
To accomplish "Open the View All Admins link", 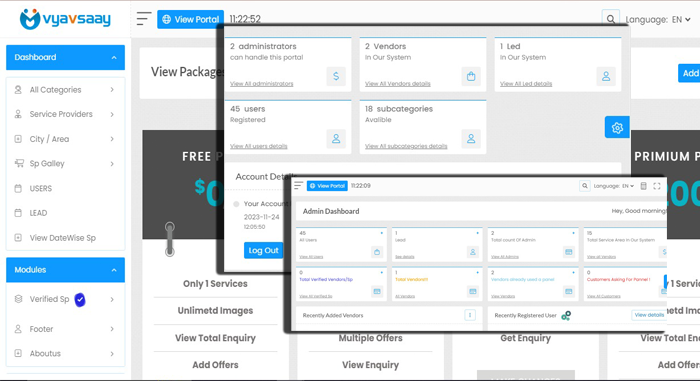I will point(505,257).
